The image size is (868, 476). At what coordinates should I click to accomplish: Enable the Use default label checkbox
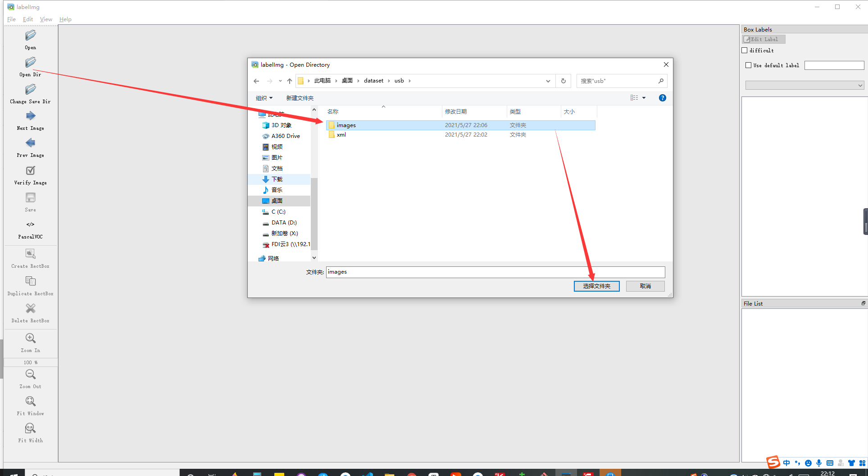coord(749,65)
